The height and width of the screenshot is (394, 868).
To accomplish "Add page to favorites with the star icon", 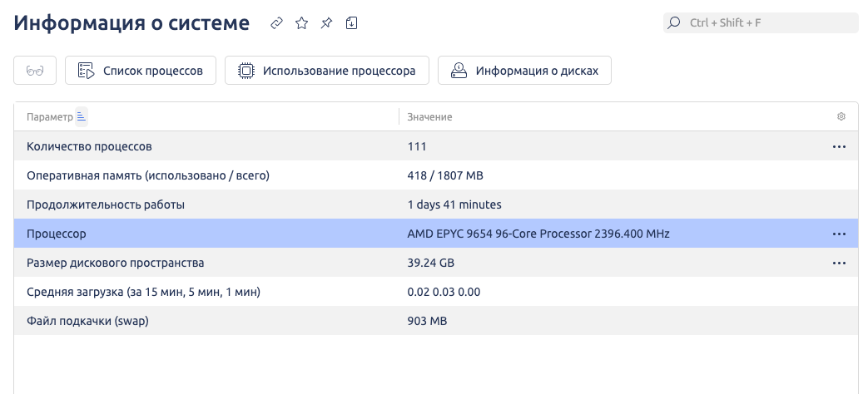I will pos(301,23).
